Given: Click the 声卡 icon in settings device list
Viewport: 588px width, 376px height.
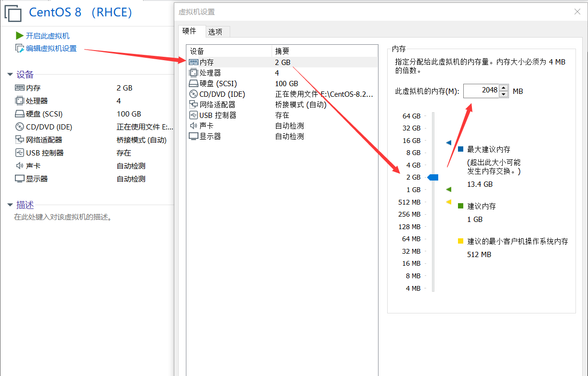Looking at the screenshot, I should (194, 126).
